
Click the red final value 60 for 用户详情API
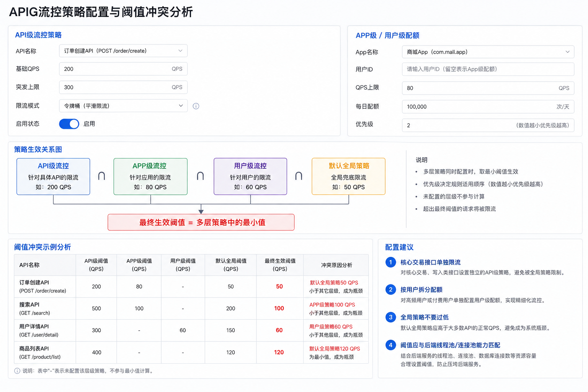279,330
